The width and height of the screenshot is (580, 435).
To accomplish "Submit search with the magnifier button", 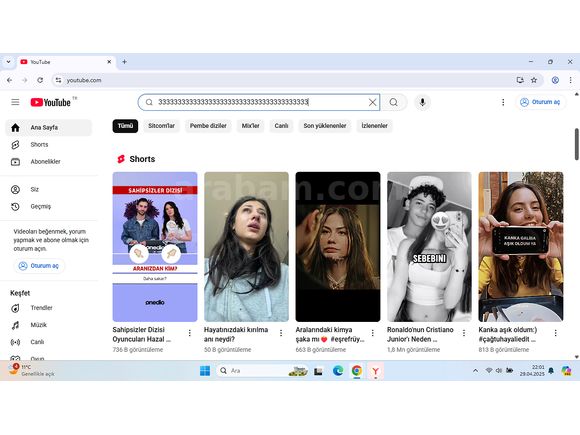I will (x=394, y=102).
